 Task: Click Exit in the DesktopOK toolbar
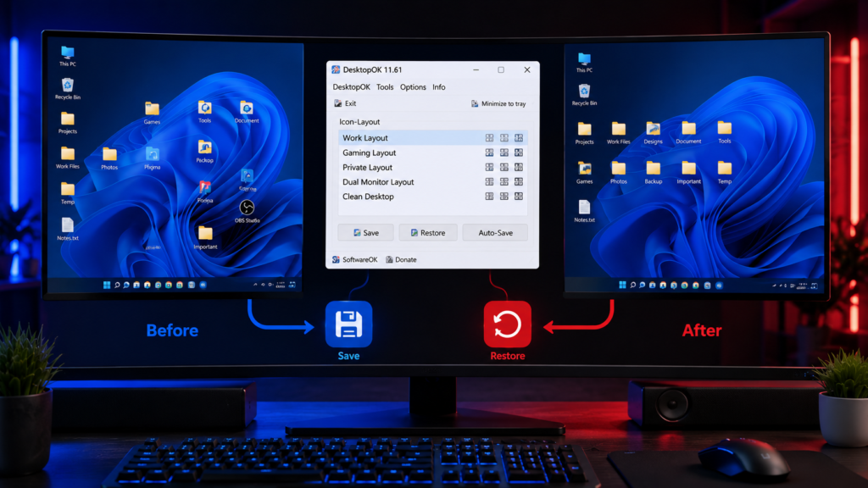pos(346,103)
